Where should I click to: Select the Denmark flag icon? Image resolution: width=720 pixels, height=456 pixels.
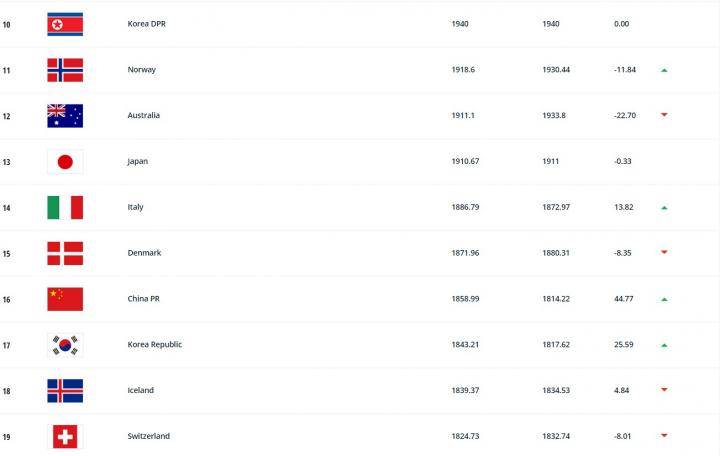(65, 253)
